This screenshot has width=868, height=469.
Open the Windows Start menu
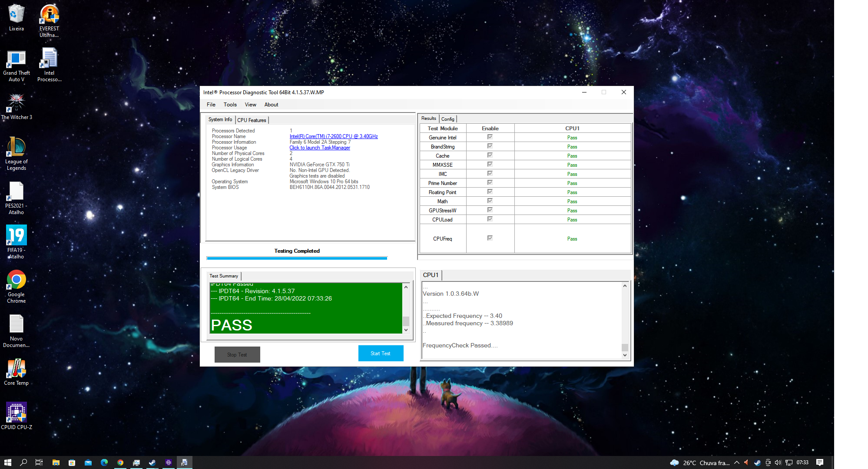click(7, 462)
